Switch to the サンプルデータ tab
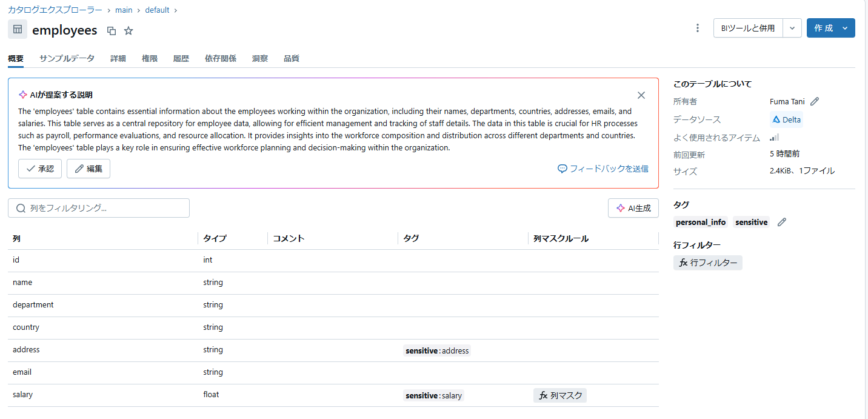Viewport: 868px width, 419px height. [x=67, y=59]
